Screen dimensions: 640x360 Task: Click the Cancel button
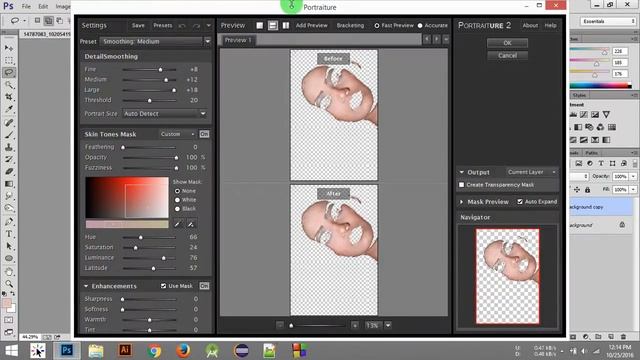coord(507,56)
